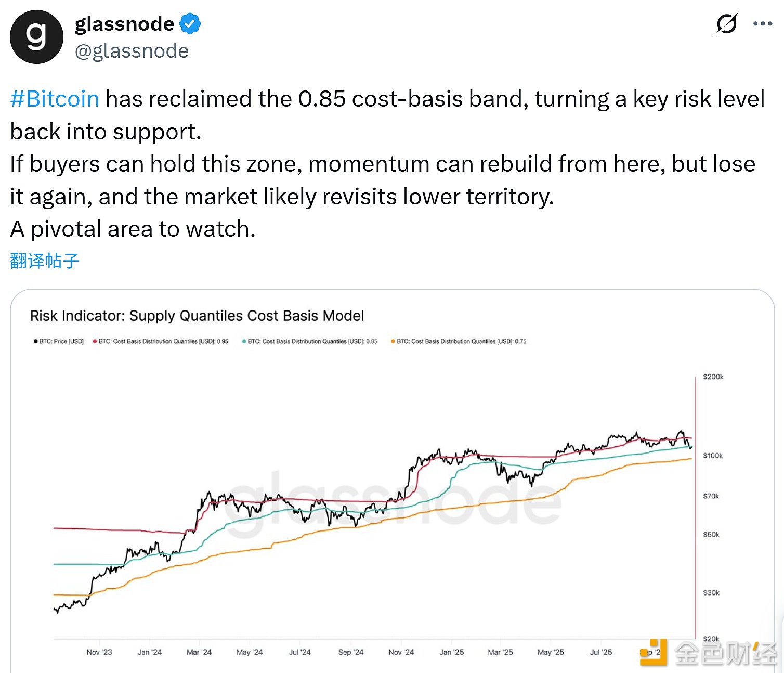Click the orange 0.75 legend dot

[x=393, y=341]
